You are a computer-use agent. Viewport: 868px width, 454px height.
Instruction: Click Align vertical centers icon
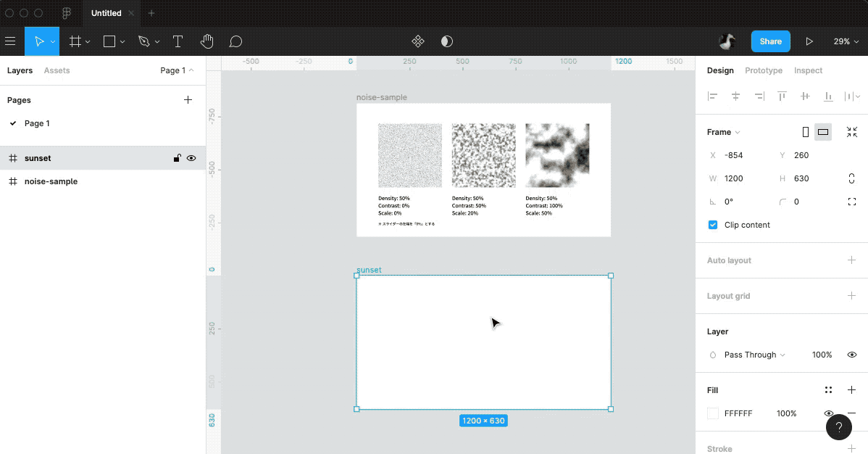point(805,96)
